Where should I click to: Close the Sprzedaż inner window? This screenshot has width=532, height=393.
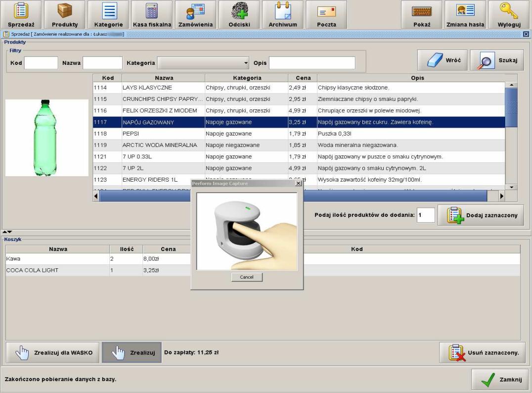526,34
